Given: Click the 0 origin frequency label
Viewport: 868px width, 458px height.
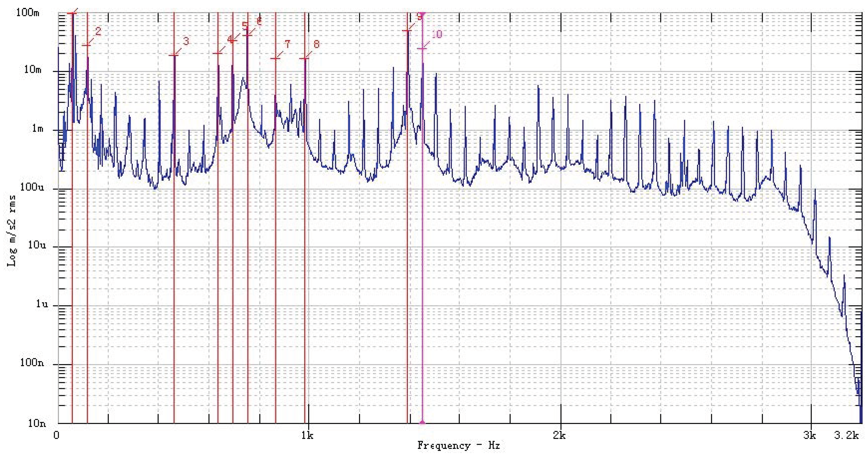Looking at the screenshot, I should pyautogui.click(x=56, y=435).
